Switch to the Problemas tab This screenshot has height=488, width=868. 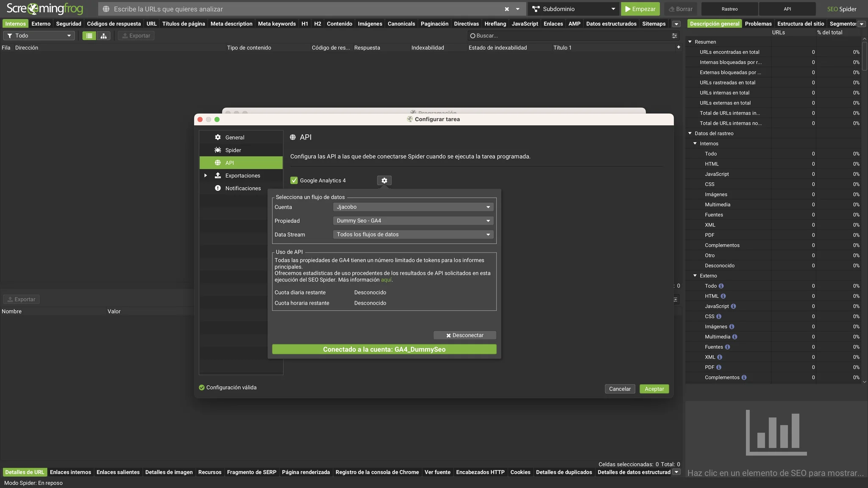[758, 24]
